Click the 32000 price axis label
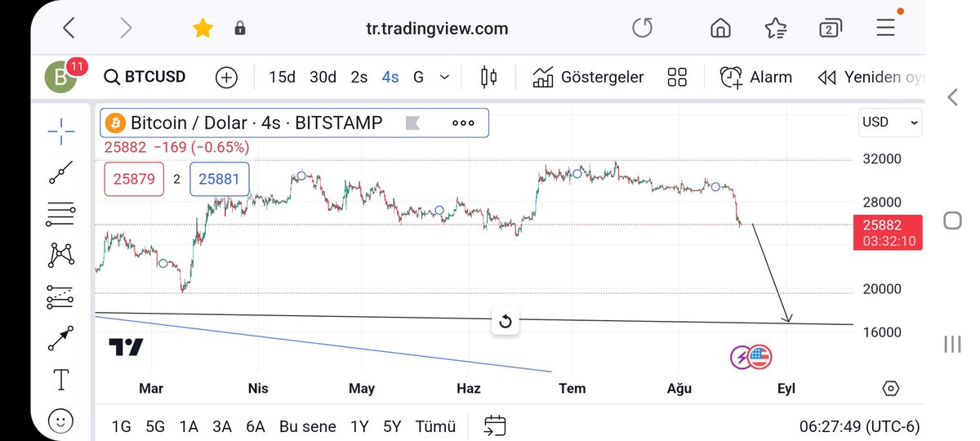This screenshot has width=980, height=441. coord(882,159)
